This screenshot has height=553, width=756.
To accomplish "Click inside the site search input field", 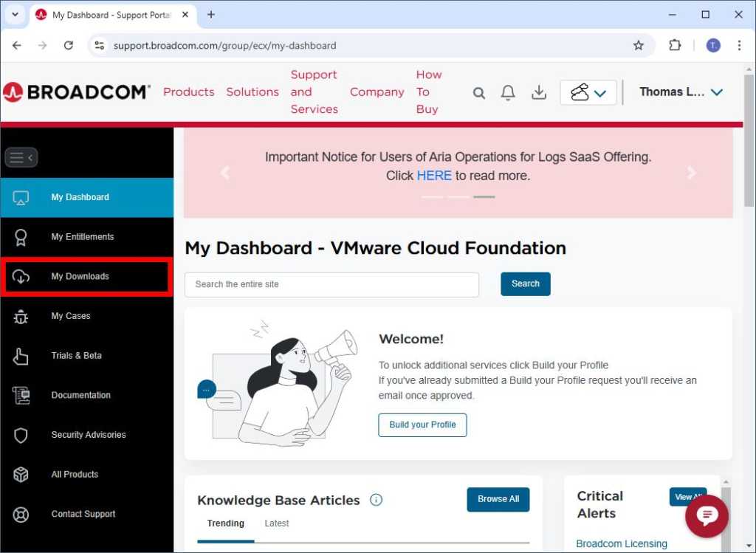I will (331, 284).
